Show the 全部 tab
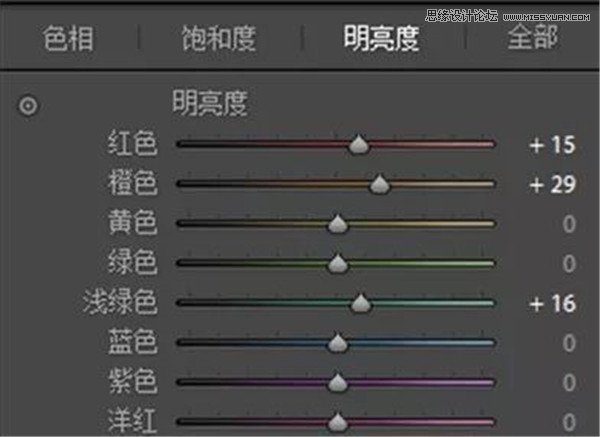Image resolution: width=600 pixels, height=437 pixels. pyautogui.click(x=533, y=39)
